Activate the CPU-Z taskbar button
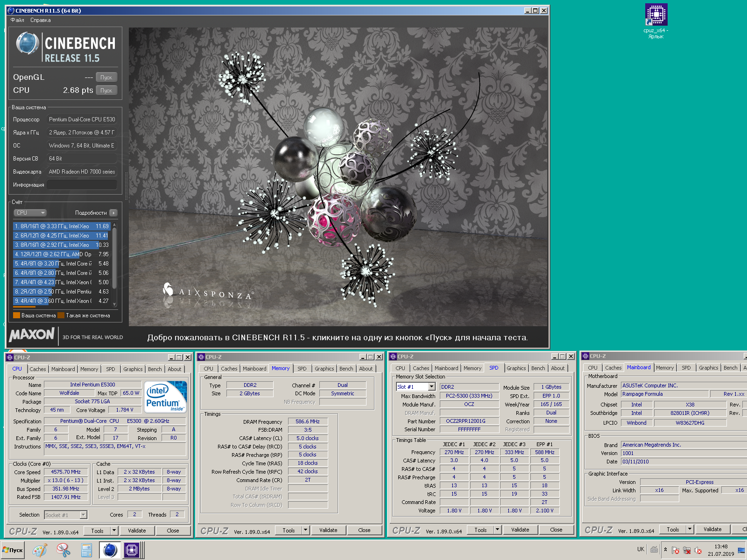Image resolution: width=747 pixels, height=560 pixels. (x=132, y=550)
